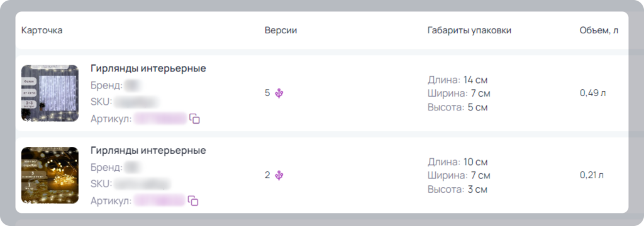Open the warm yellow garland thumbnail
The image size is (644, 226).
(50, 175)
